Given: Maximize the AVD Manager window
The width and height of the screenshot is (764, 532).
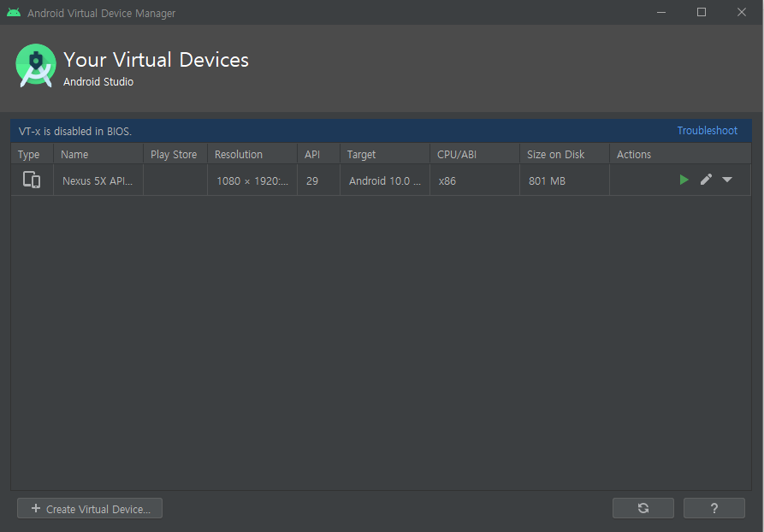Looking at the screenshot, I should click(x=702, y=12).
